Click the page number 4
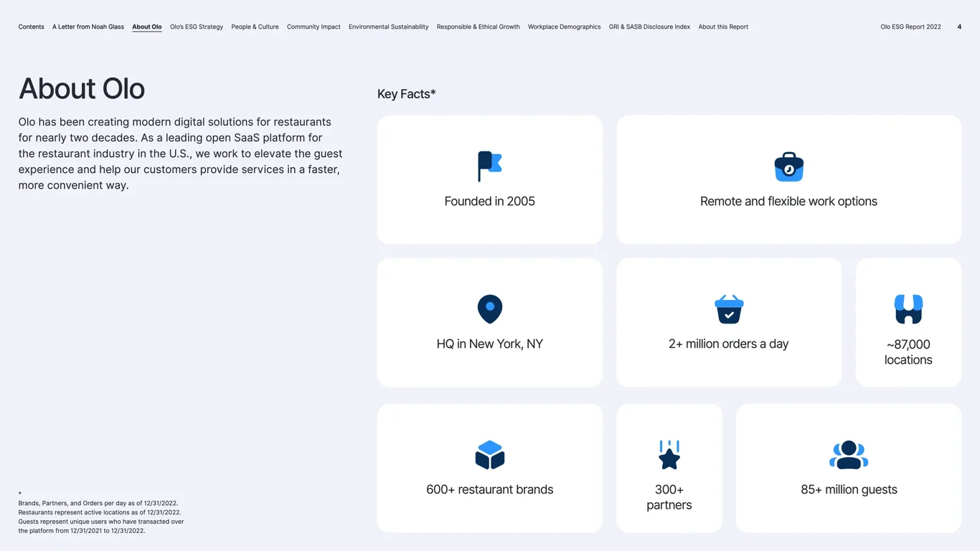The image size is (980, 551). 960,27
